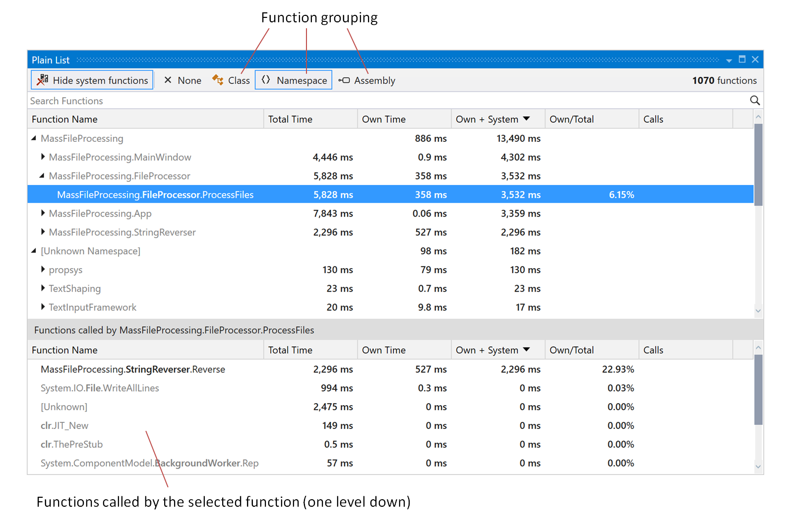The height and width of the screenshot is (532, 787).
Task: Collapse the [Unknown Namespace] group
Action: 34,251
